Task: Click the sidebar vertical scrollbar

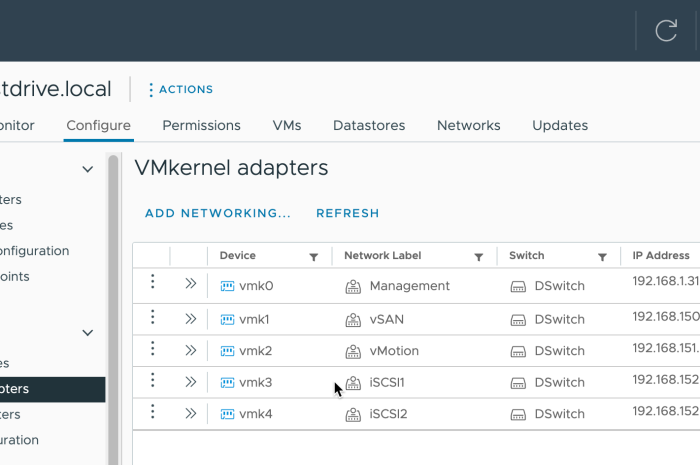Action: [113, 300]
